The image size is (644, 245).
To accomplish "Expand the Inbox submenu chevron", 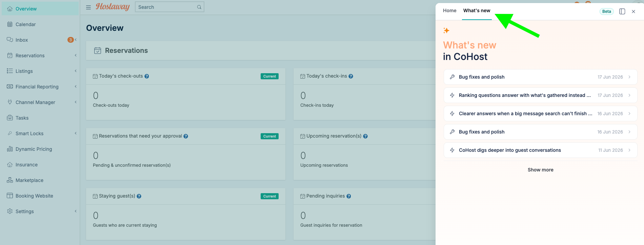I will (76, 40).
